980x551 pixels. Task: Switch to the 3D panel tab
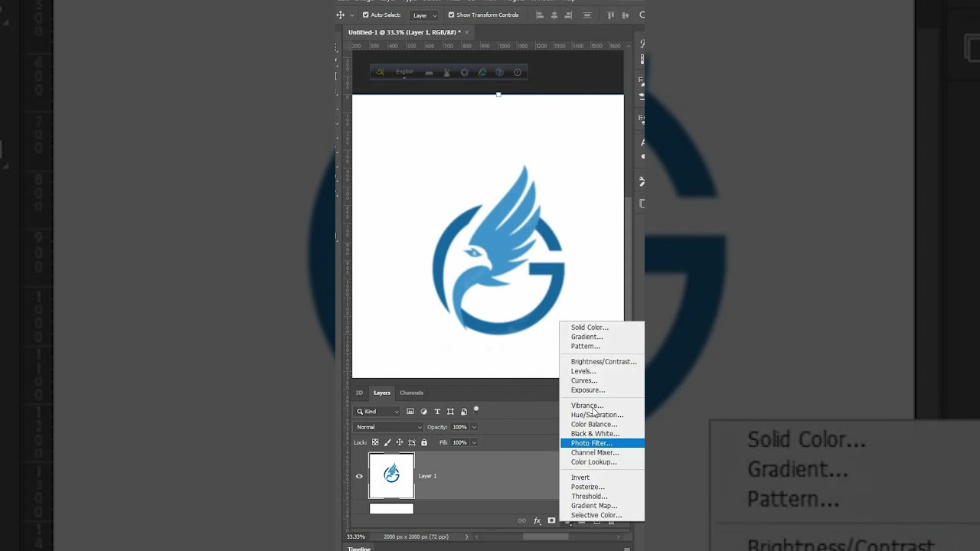[359, 393]
